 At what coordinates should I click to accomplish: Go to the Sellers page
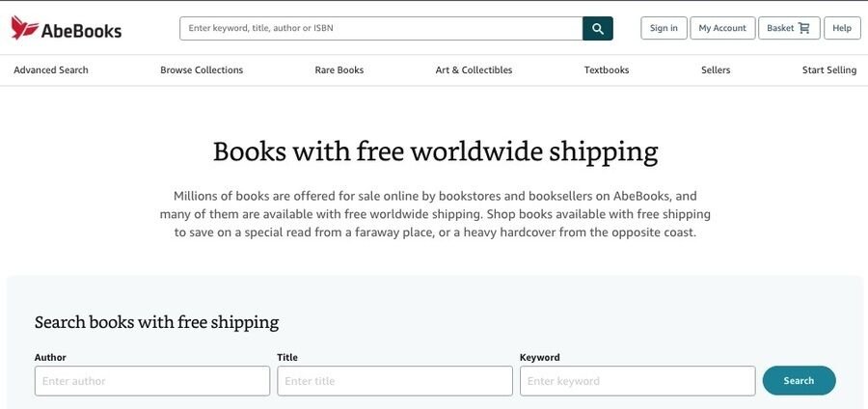pos(716,70)
